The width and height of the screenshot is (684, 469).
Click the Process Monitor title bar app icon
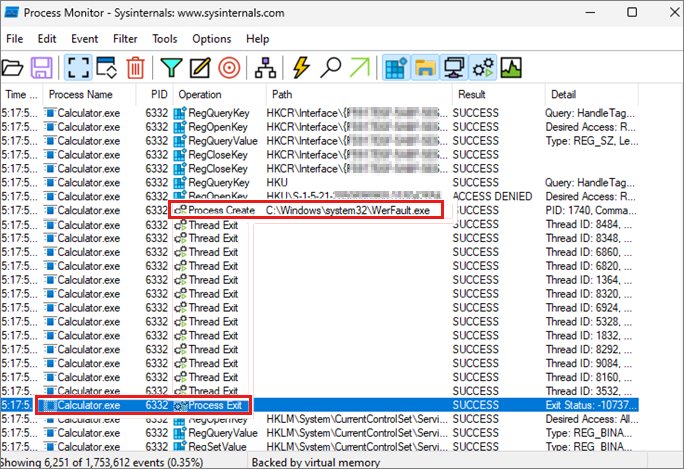[11, 13]
